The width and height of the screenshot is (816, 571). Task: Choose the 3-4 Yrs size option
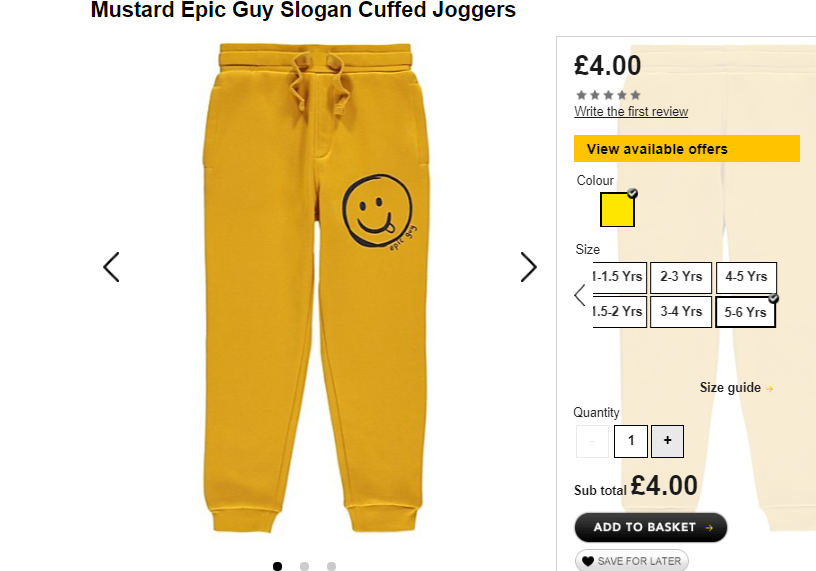coord(681,312)
